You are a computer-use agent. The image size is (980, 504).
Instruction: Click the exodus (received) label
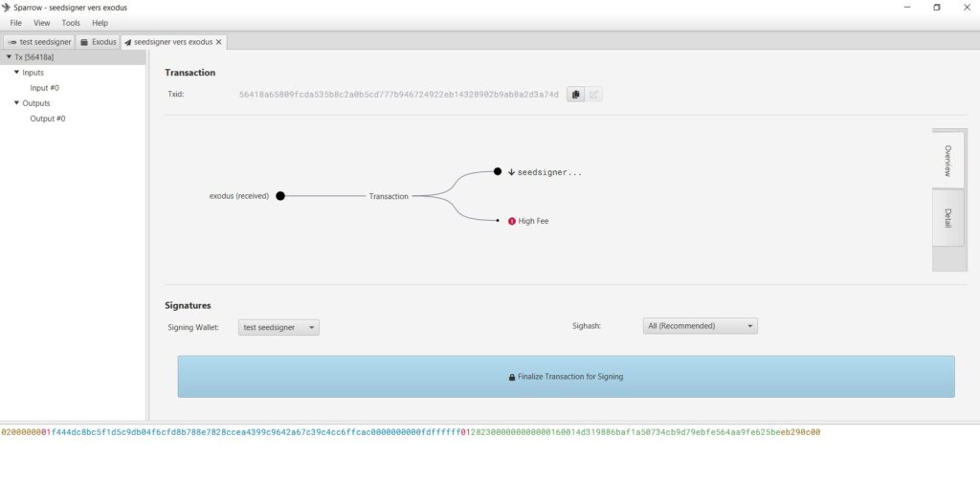tap(238, 196)
